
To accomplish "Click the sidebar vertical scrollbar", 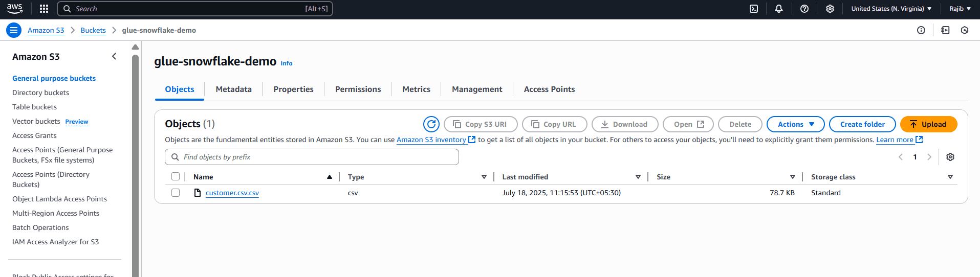I will pos(135,164).
